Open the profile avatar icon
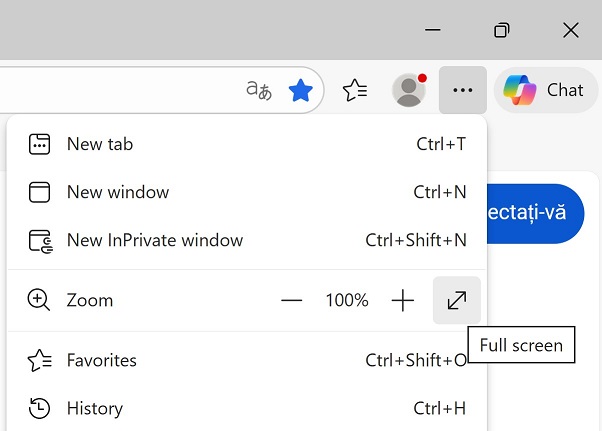Viewport: 602px width, 431px height. 408,90
